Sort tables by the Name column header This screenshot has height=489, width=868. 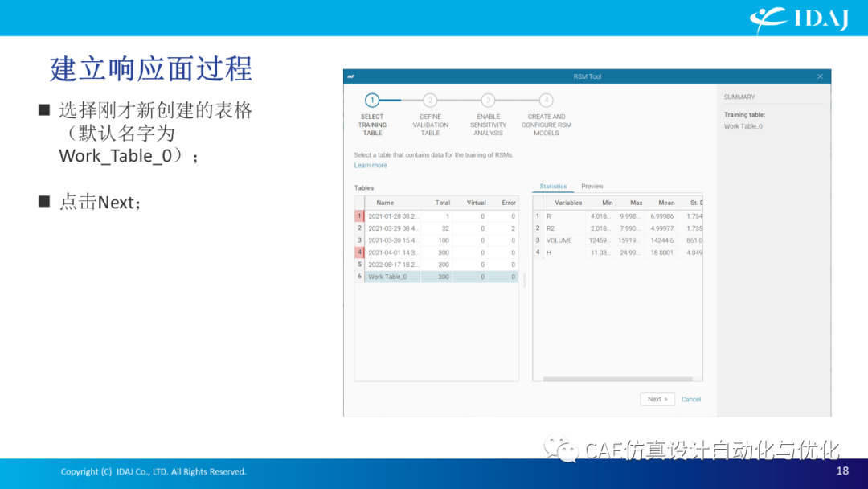(x=392, y=203)
